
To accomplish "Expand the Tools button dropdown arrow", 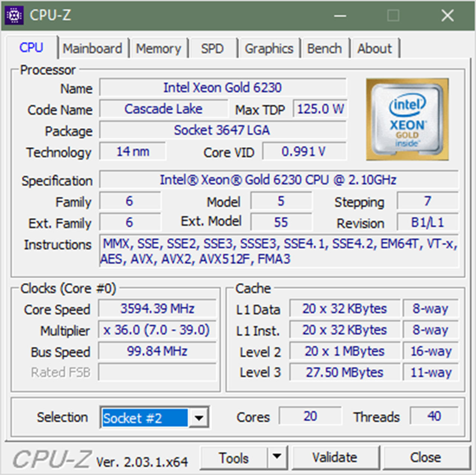I will pos(277,457).
